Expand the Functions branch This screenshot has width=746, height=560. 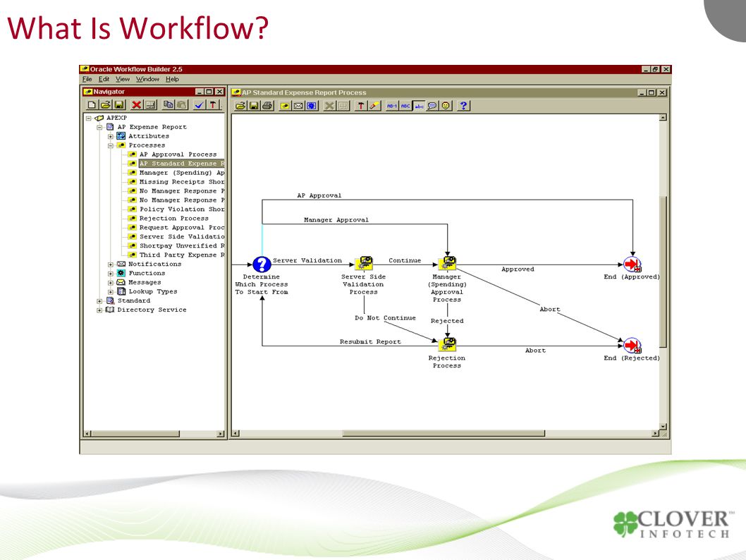111,274
